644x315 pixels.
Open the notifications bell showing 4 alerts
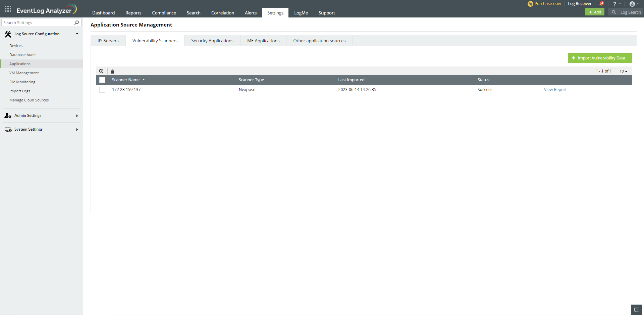pos(601,3)
